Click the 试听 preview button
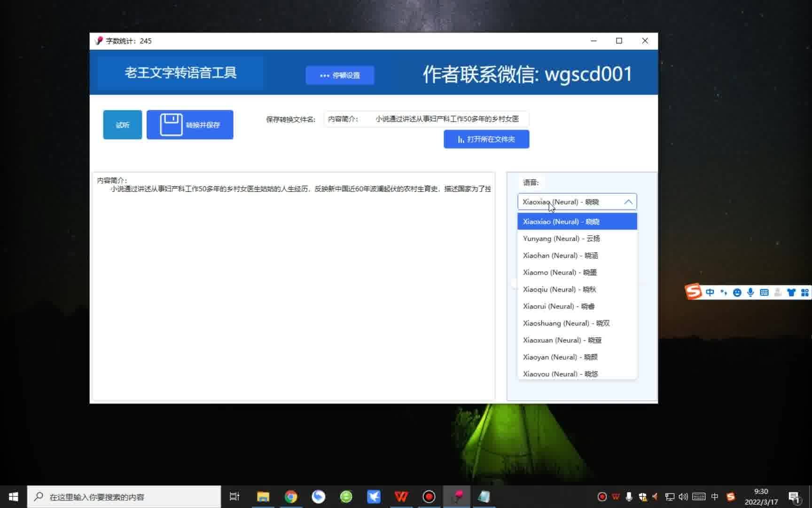The image size is (812, 508). coord(122,125)
